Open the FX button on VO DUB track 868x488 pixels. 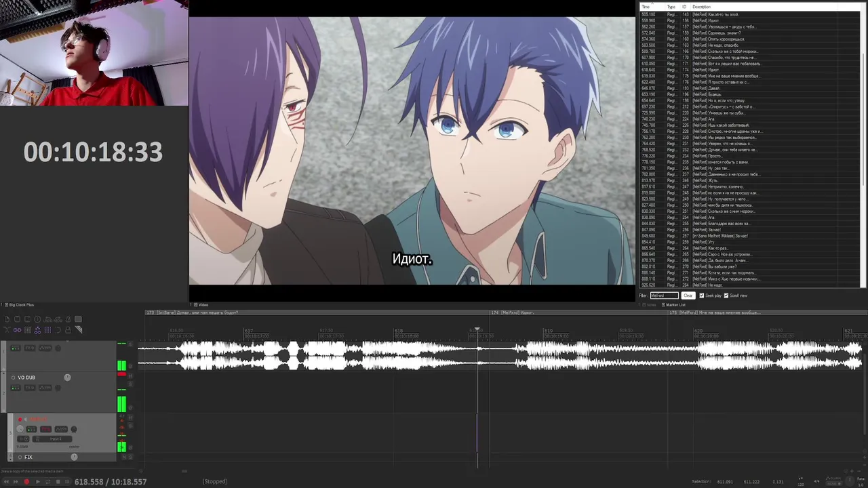tap(30, 388)
